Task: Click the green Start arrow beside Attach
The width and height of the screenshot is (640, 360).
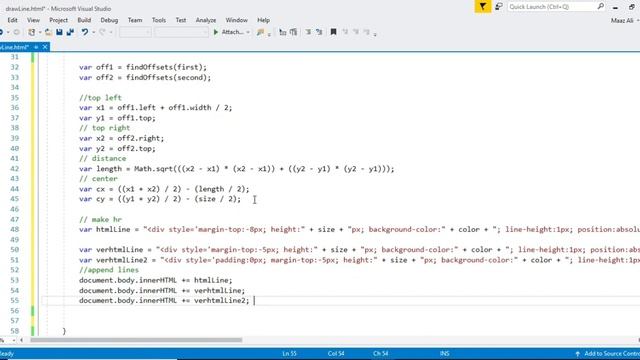Action: (x=216, y=32)
